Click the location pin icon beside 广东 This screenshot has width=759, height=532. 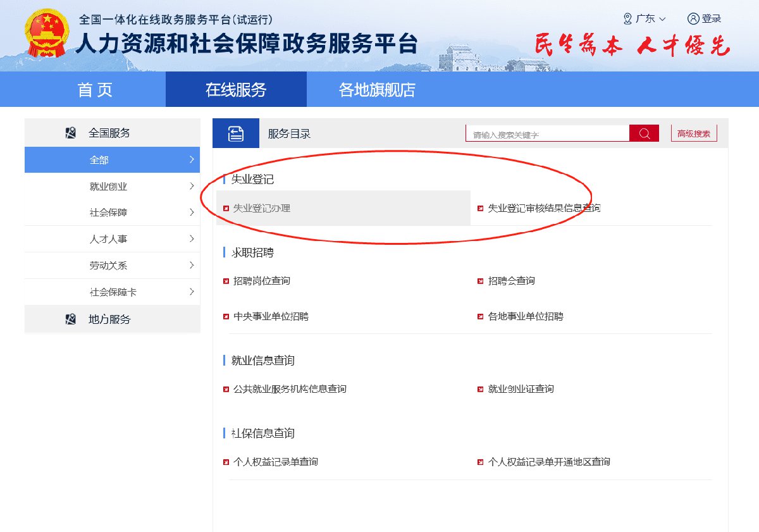[627, 19]
